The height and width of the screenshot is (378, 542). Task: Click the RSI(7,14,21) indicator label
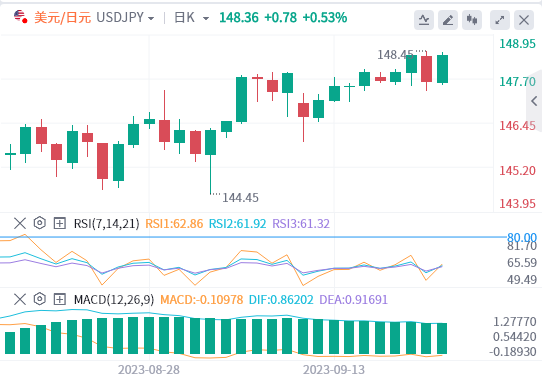(106, 224)
